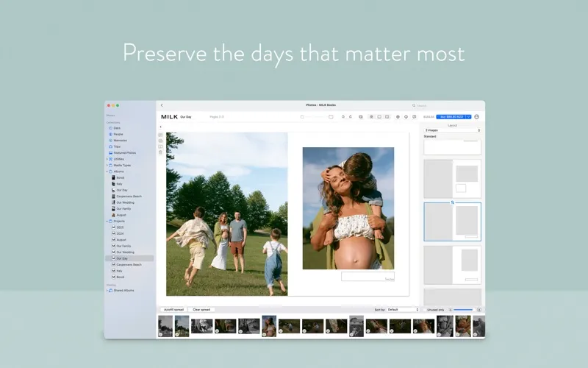The height and width of the screenshot is (368, 588).
Task: Click the second round icon before Buy
Action: click(x=406, y=117)
